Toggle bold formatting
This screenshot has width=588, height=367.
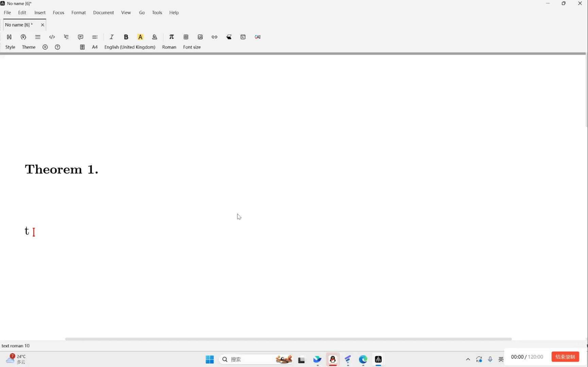click(126, 37)
